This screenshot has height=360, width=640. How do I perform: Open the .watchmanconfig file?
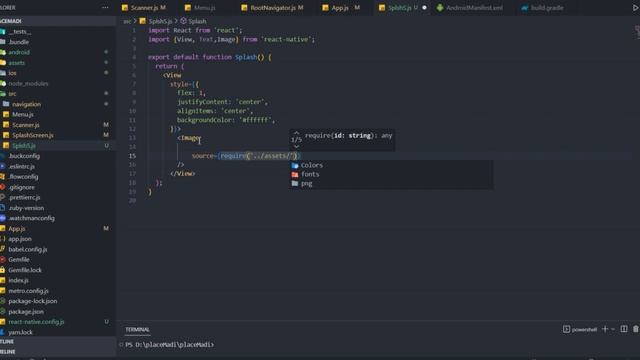pos(31,218)
